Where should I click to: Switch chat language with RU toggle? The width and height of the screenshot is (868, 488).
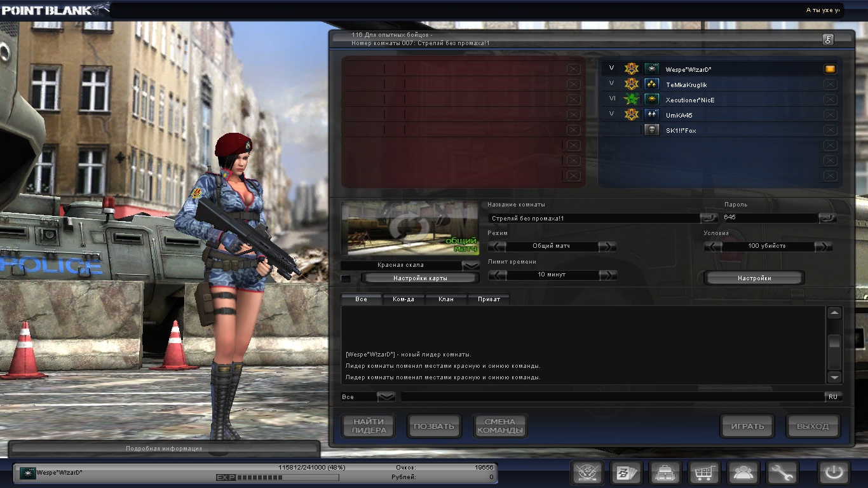click(x=833, y=396)
